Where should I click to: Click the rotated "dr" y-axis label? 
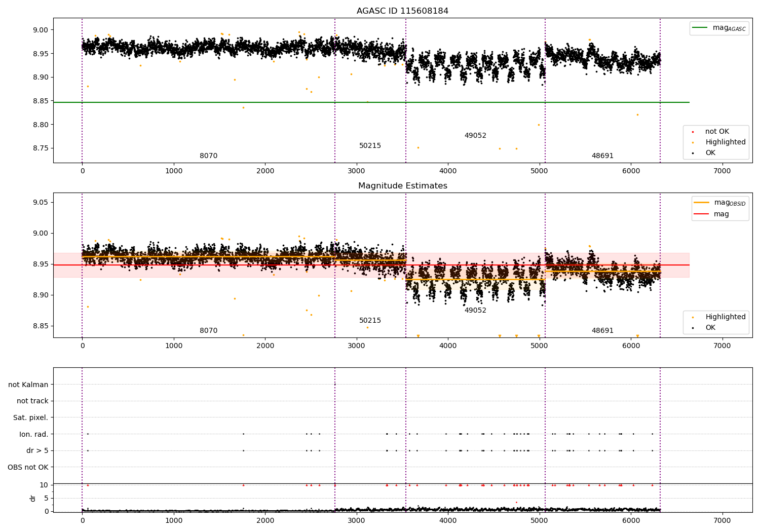(33, 498)
